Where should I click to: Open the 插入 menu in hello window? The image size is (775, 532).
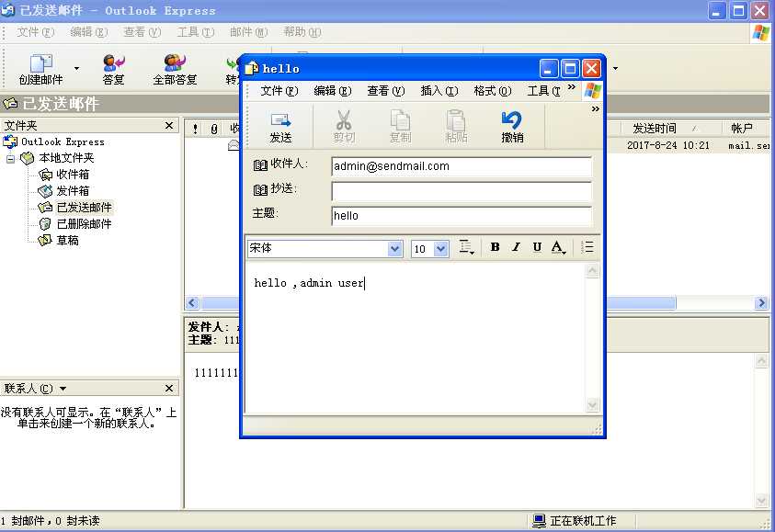(x=439, y=91)
